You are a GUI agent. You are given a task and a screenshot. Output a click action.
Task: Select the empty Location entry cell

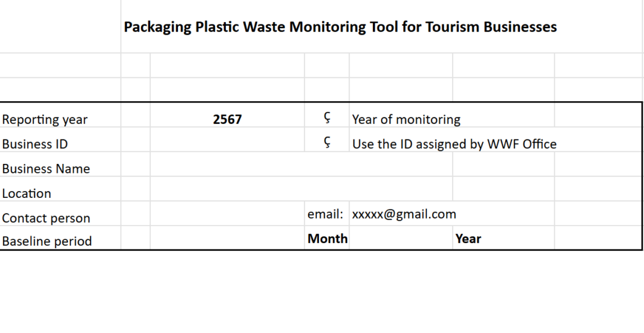(x=301, y=194)
